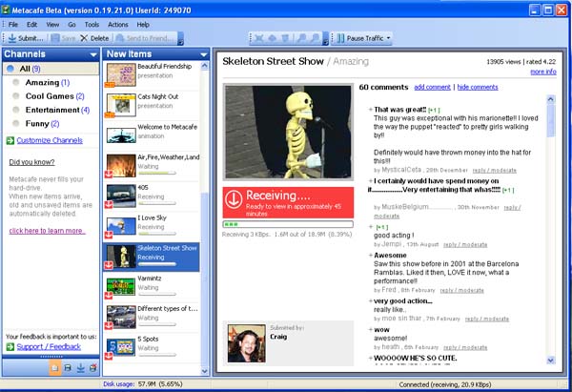This screenshot has width=572, height=392.
Task: Select the Amazing channel radio button
Action: pyautogui.click(x=15, y=82)
